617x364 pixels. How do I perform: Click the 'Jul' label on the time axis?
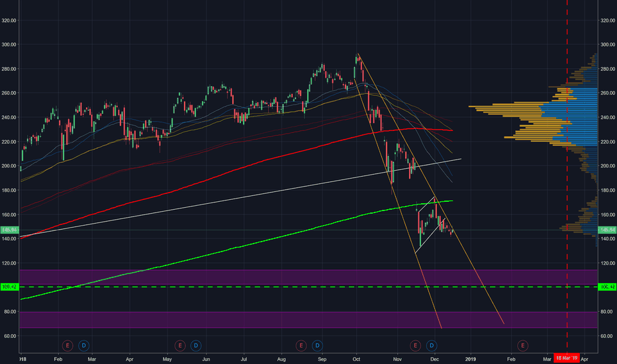244,359
